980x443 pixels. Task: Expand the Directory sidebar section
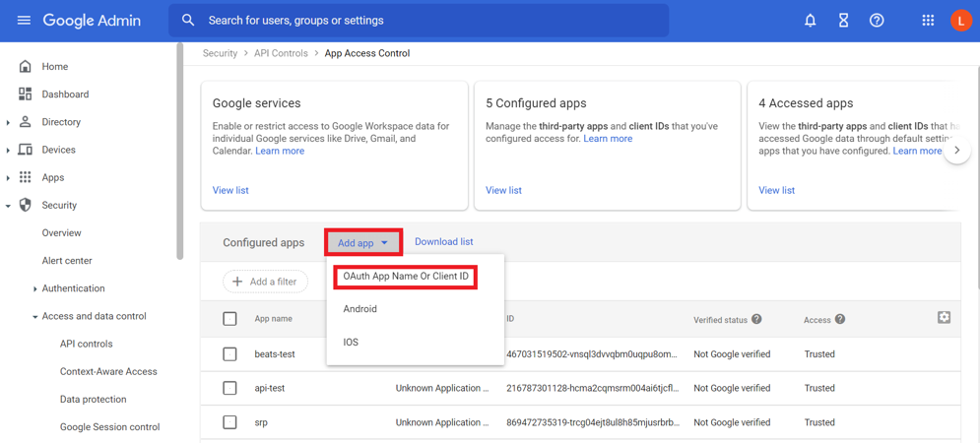coord(9,123)
